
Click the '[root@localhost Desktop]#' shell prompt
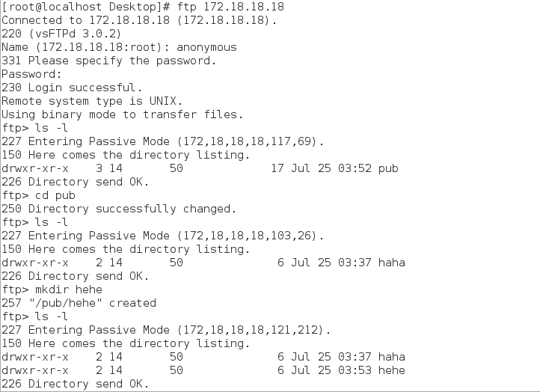coord(86,7)
